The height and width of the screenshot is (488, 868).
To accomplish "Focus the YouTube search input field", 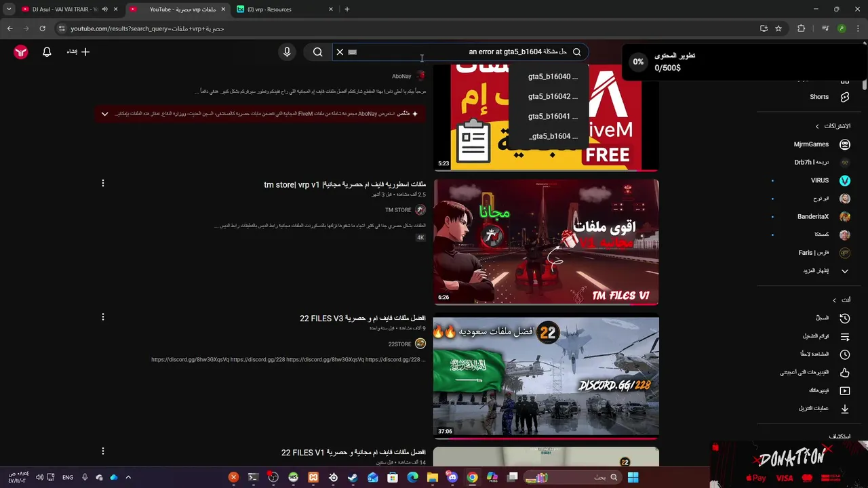I will tap(460, 52).
